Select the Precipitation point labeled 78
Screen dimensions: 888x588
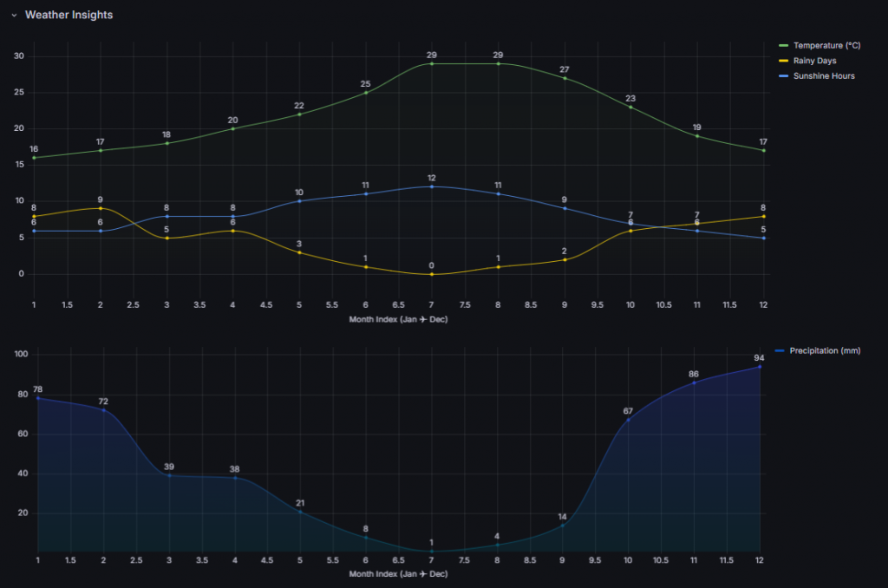click(x=37, y=398)
